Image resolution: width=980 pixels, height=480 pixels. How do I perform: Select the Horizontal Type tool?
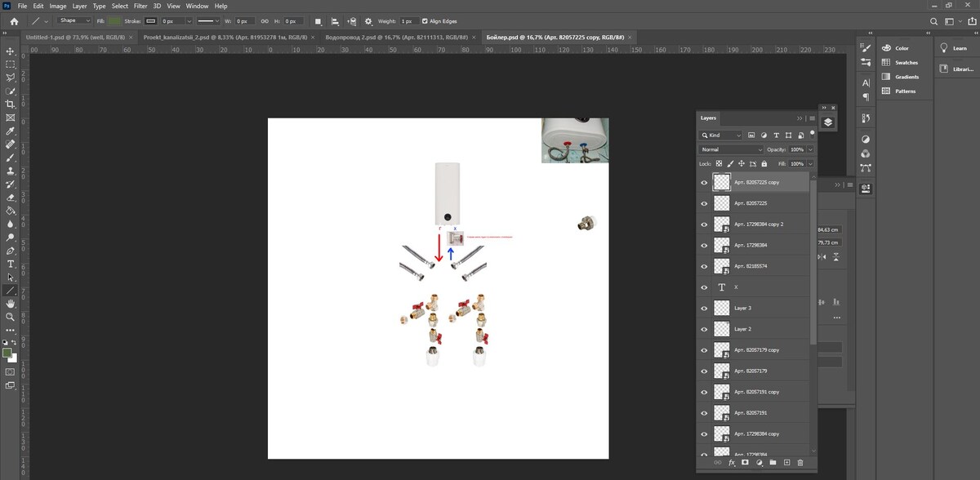(11, 264)
